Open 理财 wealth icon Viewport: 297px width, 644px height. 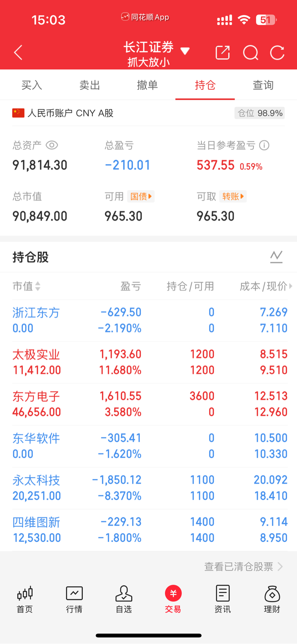coord(272,599)
